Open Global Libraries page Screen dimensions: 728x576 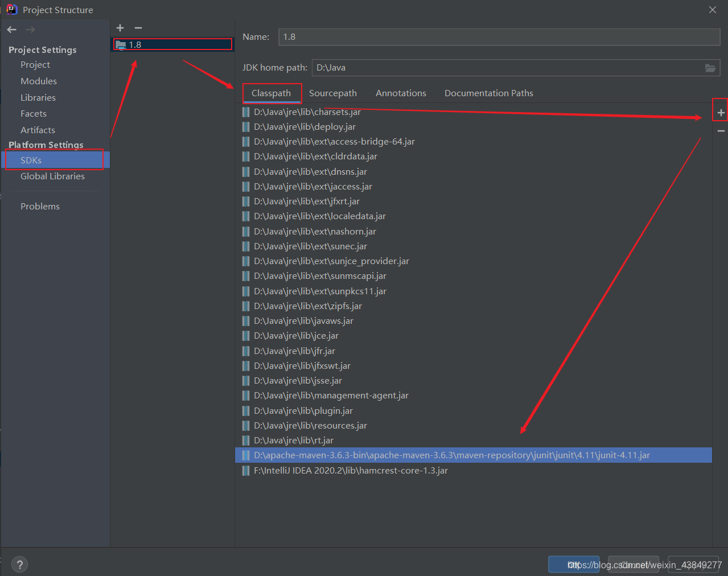pyautogui.click(x=52, y=176)
